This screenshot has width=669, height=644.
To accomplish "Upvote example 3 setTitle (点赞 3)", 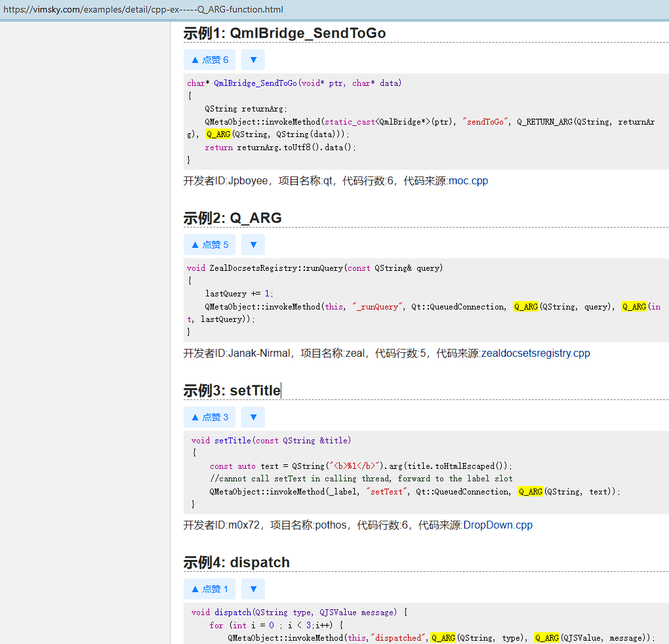I will tap(209, 417).
